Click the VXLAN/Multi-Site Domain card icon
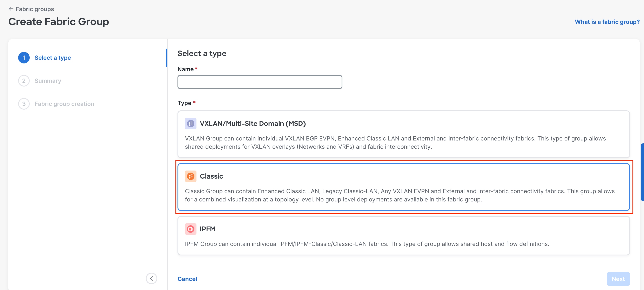The image size is (644, 290). coord(190,123)
